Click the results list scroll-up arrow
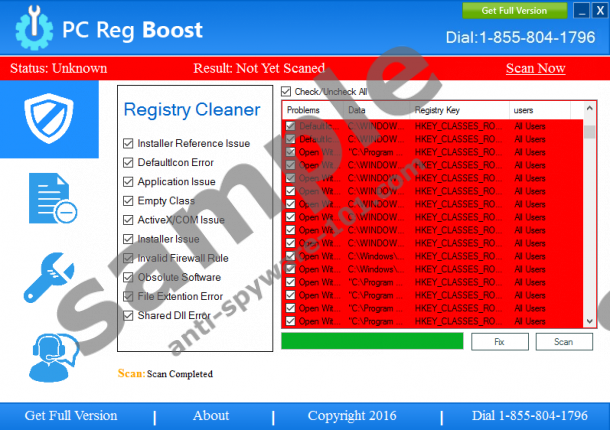The height and width of the screenshot is (430, 610). [589, 108]
